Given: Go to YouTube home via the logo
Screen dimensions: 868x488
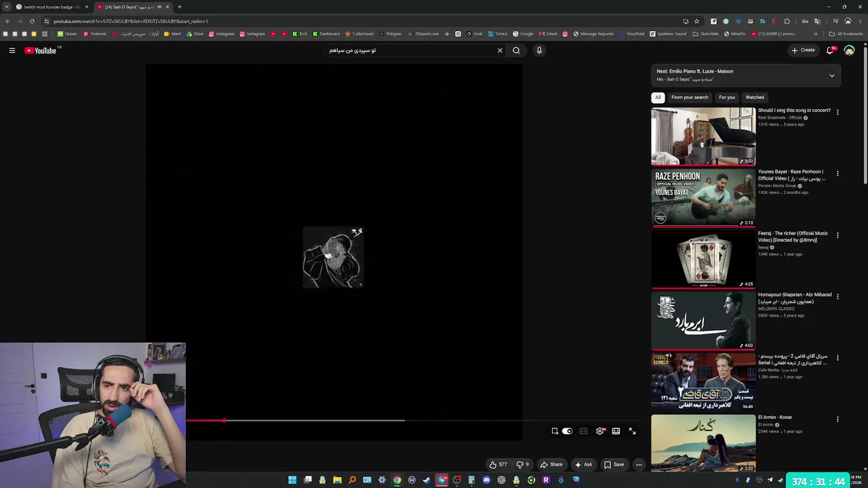Looking at the screenshot, I should tap(41, 50).
